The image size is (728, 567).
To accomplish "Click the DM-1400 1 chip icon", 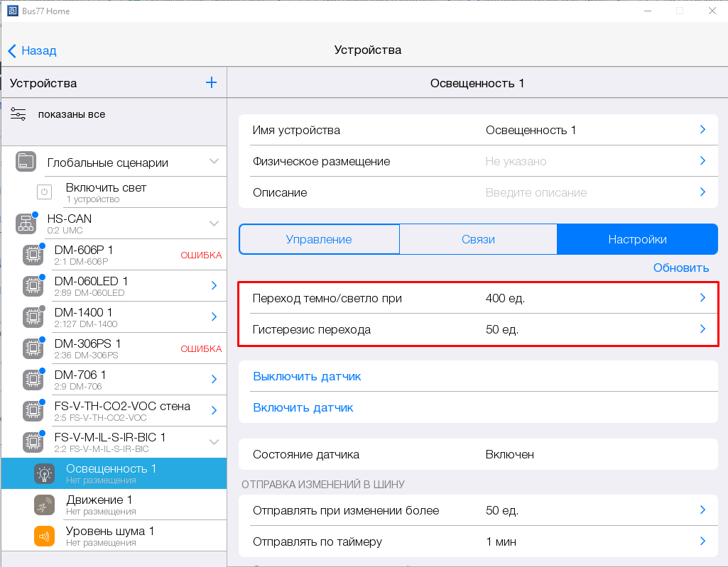I will pos(32,316).
